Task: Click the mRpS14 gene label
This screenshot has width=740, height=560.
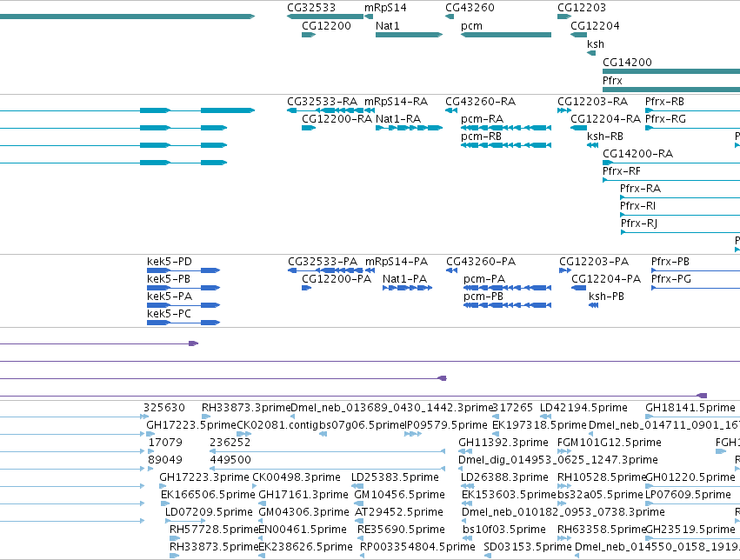Action: pos(385,8)
